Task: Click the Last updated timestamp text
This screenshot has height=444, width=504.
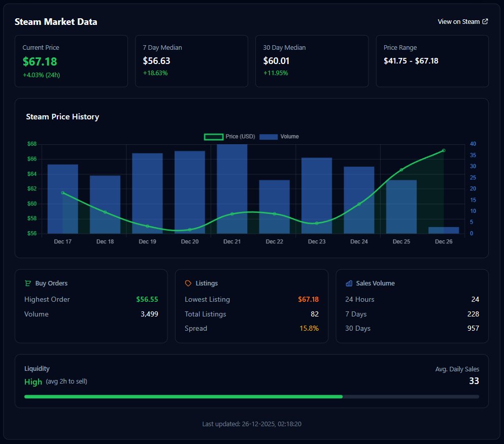Action: click(252, 424)
